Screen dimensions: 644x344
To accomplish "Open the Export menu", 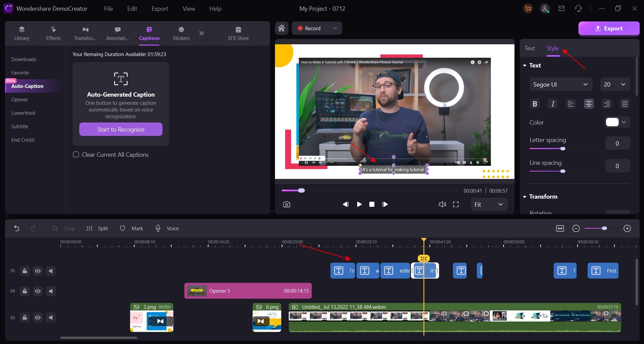I will point(160,9).
